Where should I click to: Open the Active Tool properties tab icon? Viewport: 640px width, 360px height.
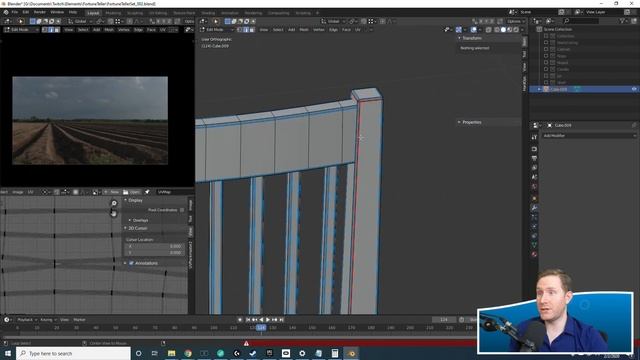pos(534,138)
